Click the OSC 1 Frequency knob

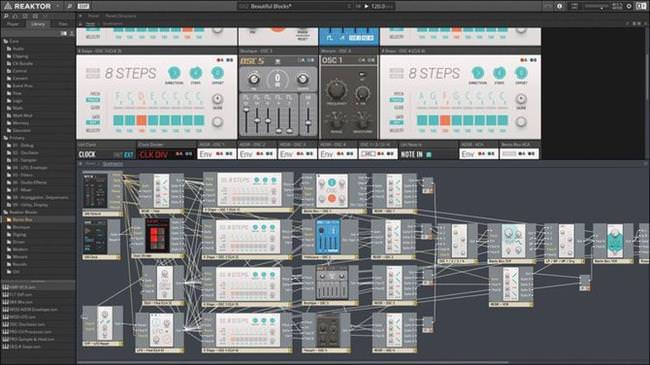tap(336, 90)
